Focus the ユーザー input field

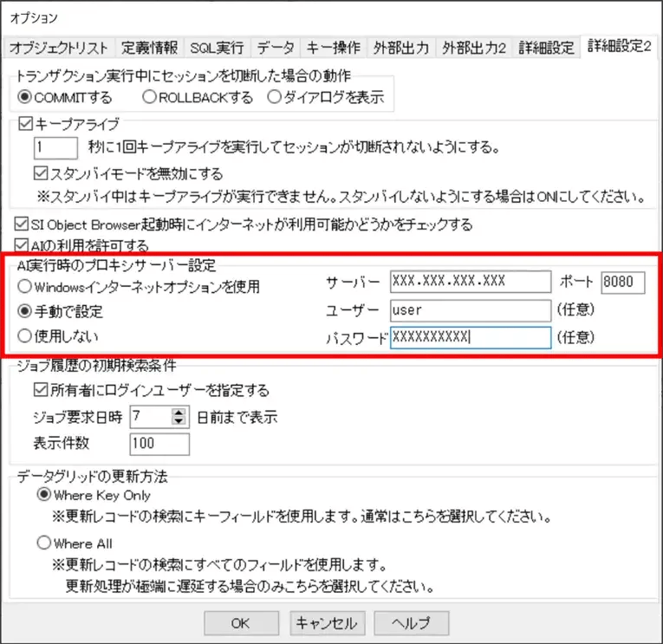tap(470, 310)
